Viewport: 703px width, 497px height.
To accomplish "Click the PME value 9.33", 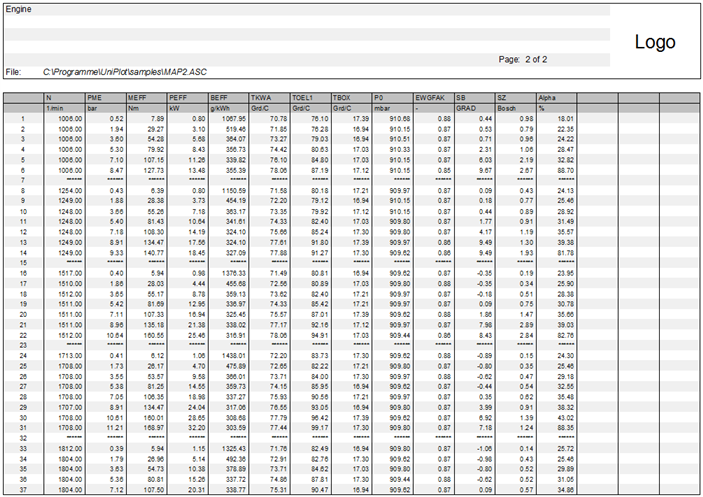I will point(117,253).
